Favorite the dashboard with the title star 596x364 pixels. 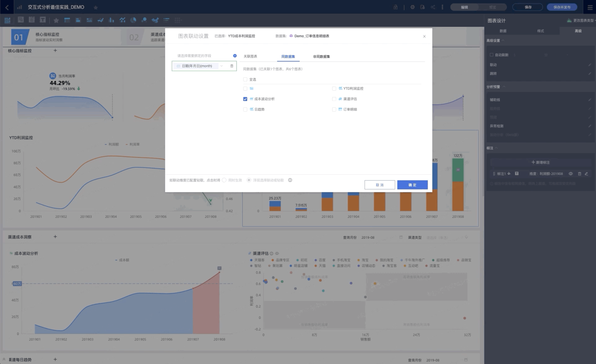click(x=95, y=8)
